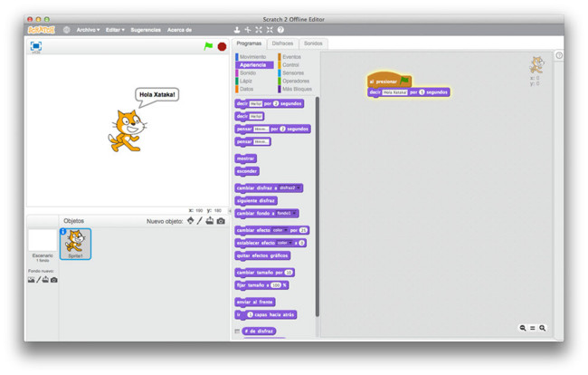Open the Editar menu
Image resolution: width=588 pixels, height=375 pixels.
115,30
